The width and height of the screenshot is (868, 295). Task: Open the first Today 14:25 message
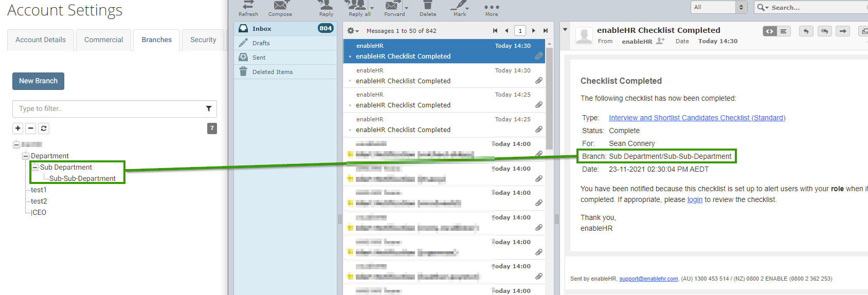pos(444,100)
